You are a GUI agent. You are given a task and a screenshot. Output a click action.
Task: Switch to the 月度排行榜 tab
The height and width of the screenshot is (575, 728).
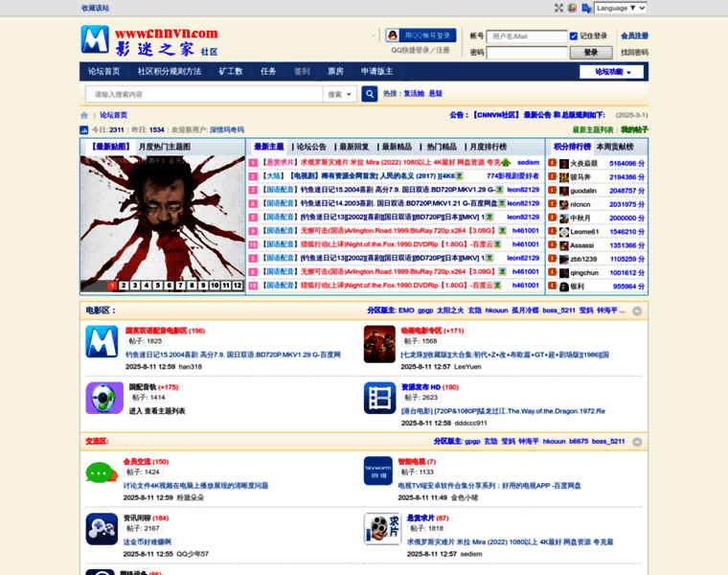pyautogui.click(x=488, y=147)
